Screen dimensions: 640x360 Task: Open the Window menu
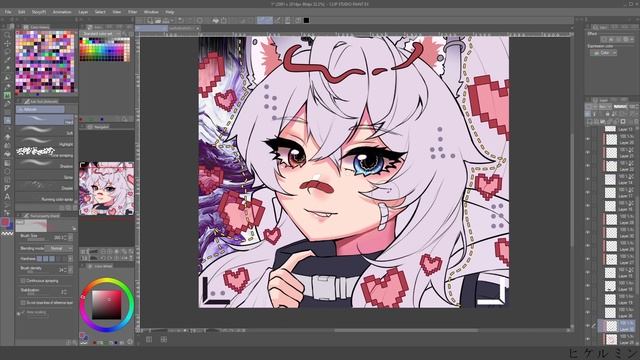[151, 12]
